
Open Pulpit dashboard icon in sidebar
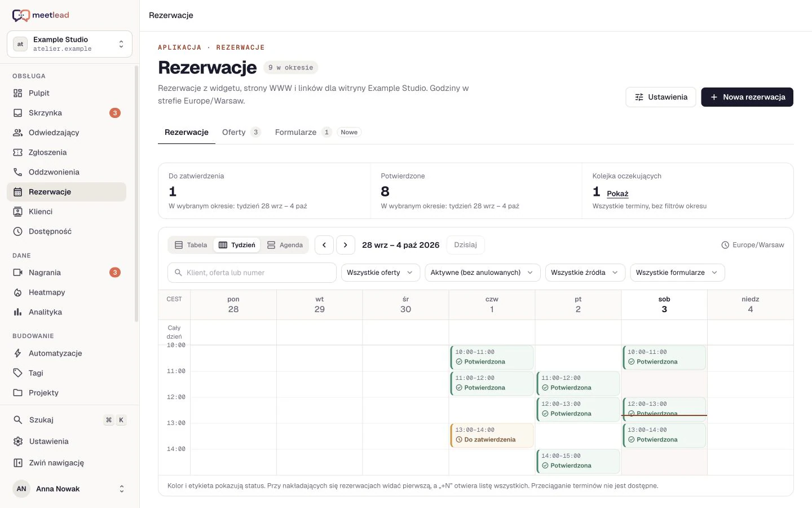pyautogui.click(x=18, y=93)
